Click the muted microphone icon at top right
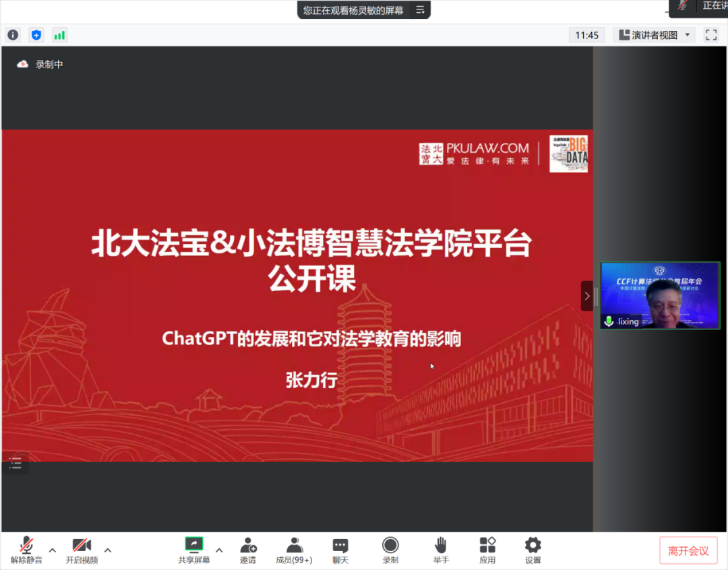 [682, 5]
